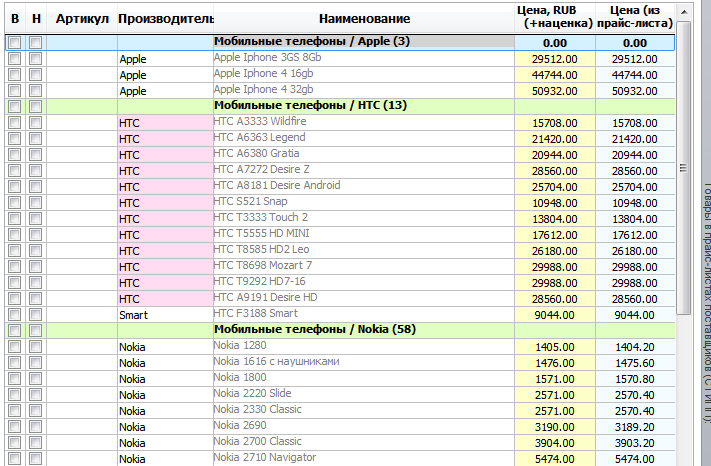
Task: Click markup price 26180.00
Action: (x=555, y=251)
